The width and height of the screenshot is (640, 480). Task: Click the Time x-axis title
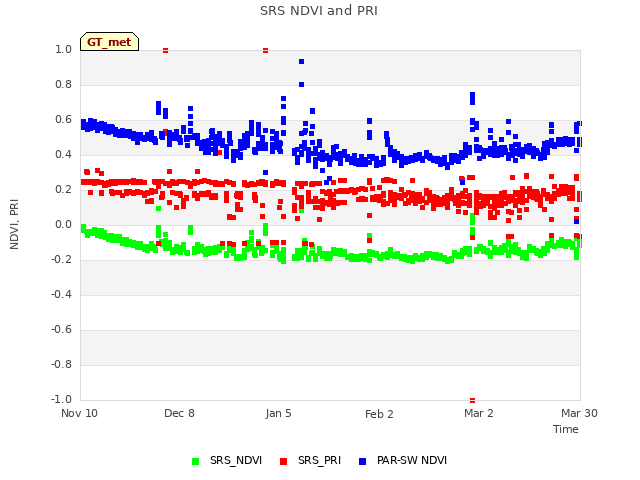pyautogui.click(x=566, y=429)
